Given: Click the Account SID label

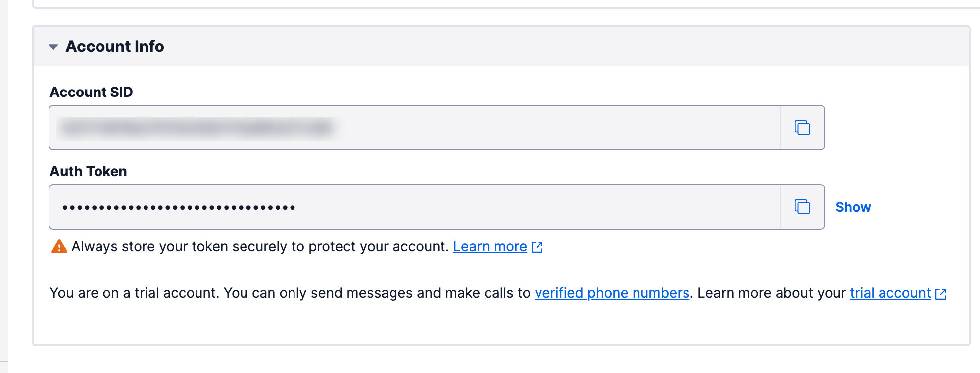Looking at the screenshot, I should coord(91,92).
